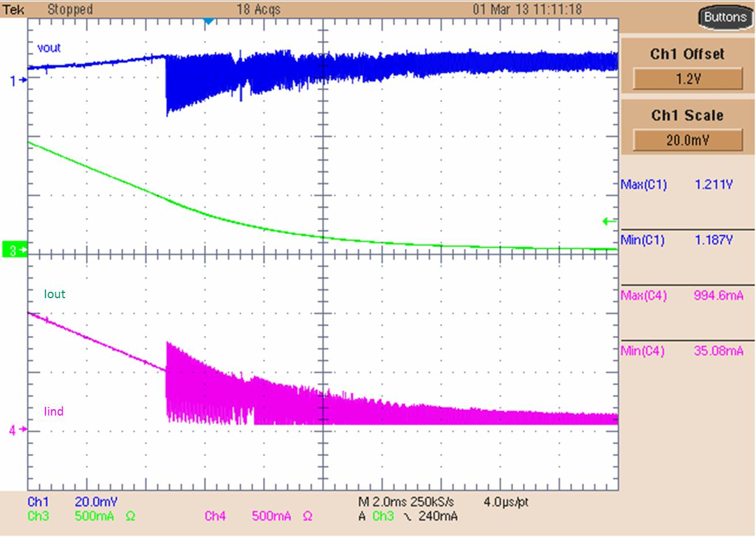Open the Buttons control in the top corner
The height and width of the screenshot is (537, 756).
click(x=724, y=17)
